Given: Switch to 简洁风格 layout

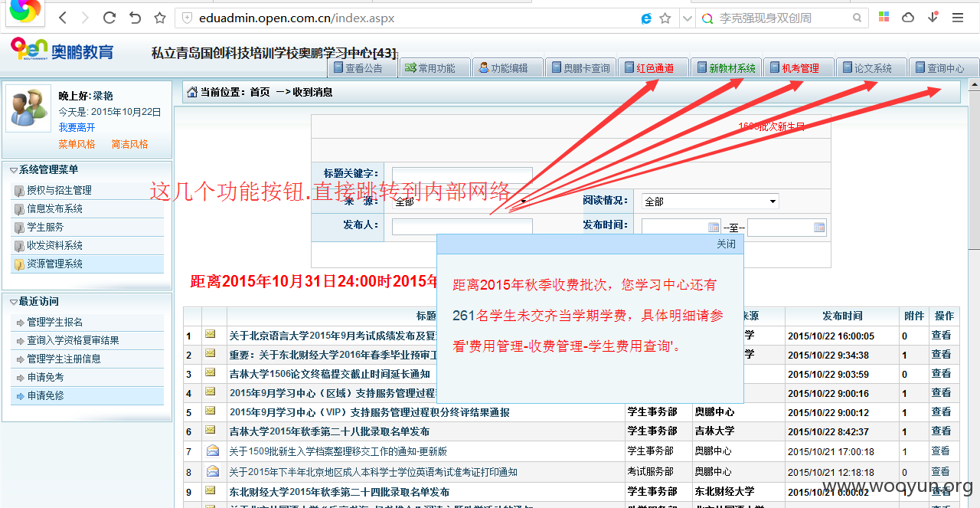Looking at the screenshot, I should tap(129, 144).
